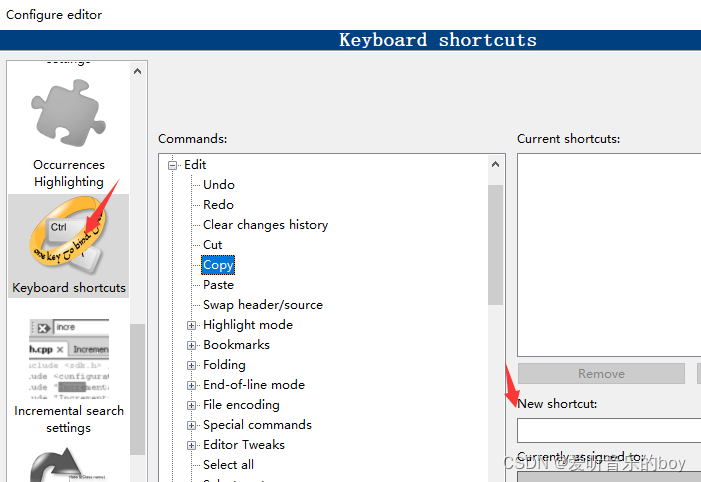
Task: Open the Incremental search settings thumbnail
Action: (69, 358)
